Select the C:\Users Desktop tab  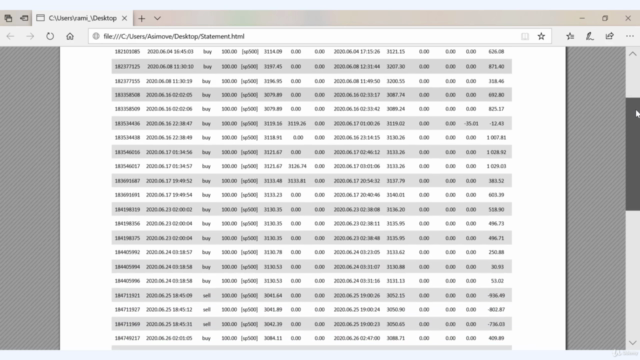(x=82, y=18)
